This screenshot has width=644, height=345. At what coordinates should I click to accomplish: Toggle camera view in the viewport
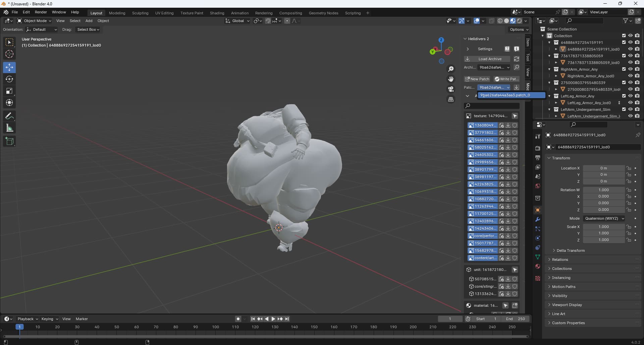[451, 89]
